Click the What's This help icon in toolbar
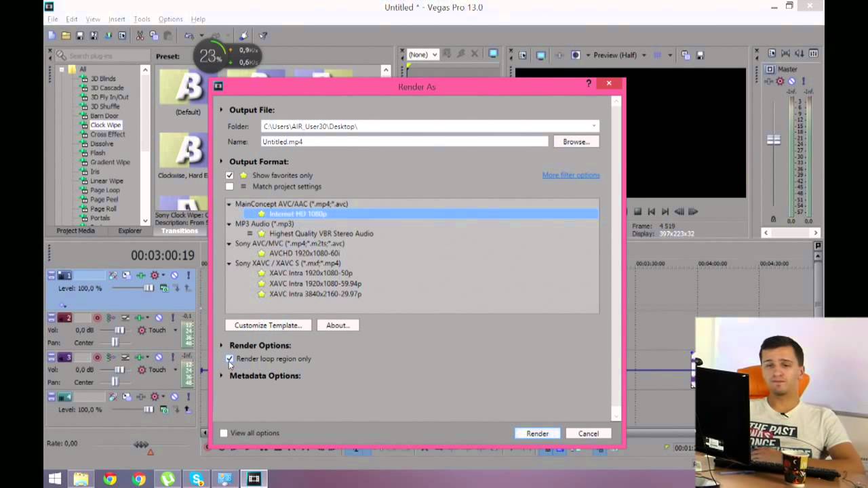This screenshot has width=868, height=488. click(x=263, y=35)
